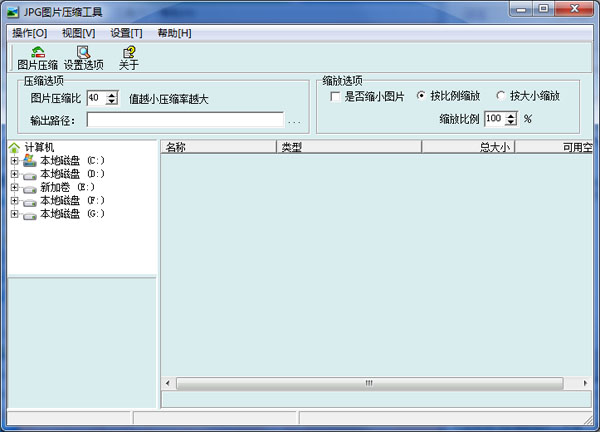The width and height of the screenshot is (600, 432).
Task: Select 本地磁盘 (G:) label in tree
Action: pos(72,214)
